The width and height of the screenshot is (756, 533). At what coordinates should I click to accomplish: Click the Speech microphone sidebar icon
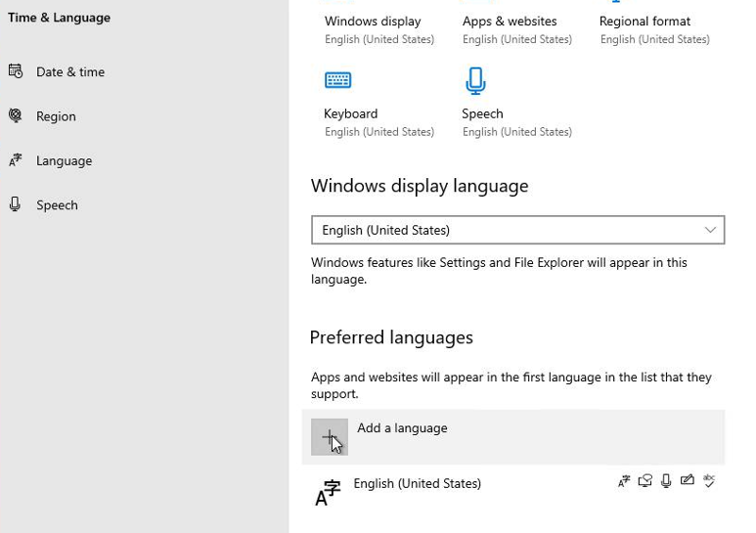(x=15, y=204)
